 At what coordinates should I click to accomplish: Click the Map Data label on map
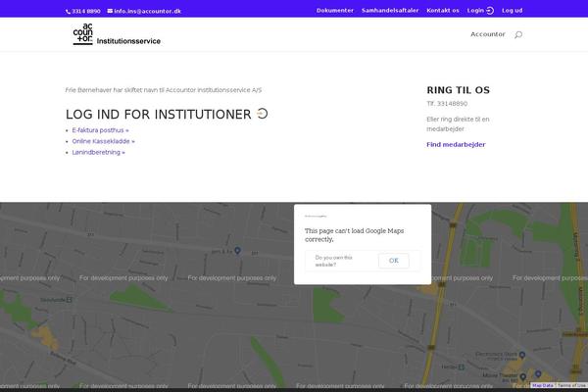543,385
